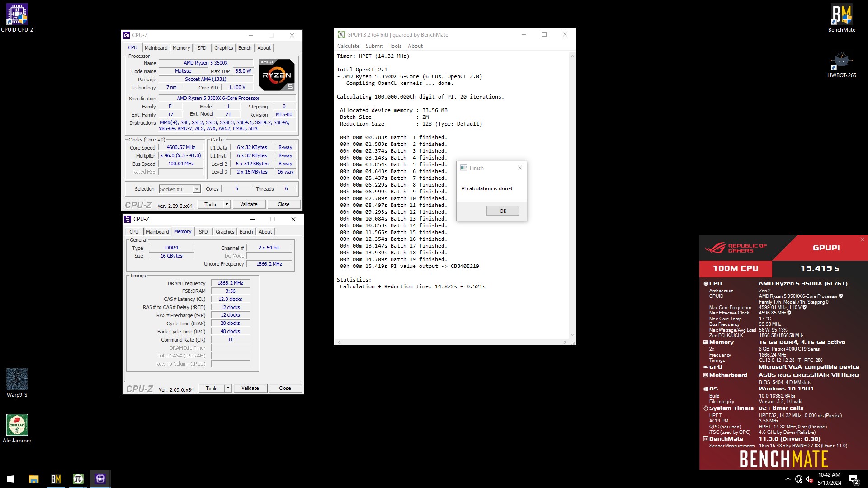
Task: Open the Tools menu in GPUPI
Action: click(x=395, y=46)
